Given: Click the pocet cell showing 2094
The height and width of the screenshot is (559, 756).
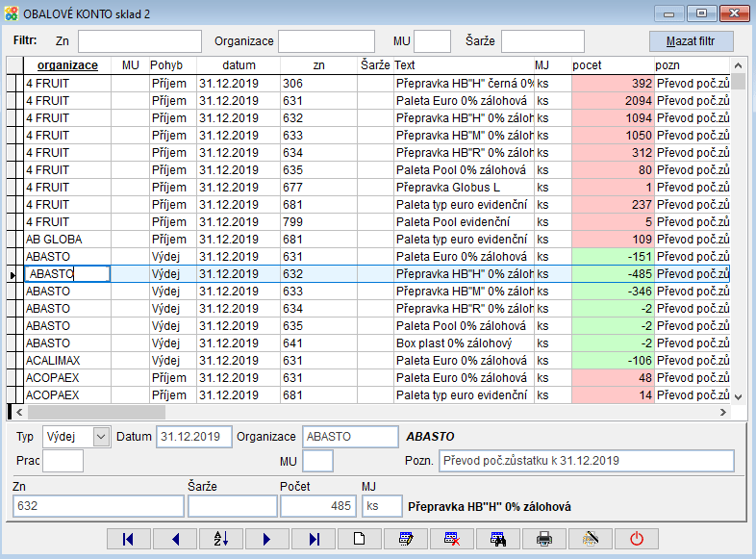Looking at the screenshot, I should [613, 101].
